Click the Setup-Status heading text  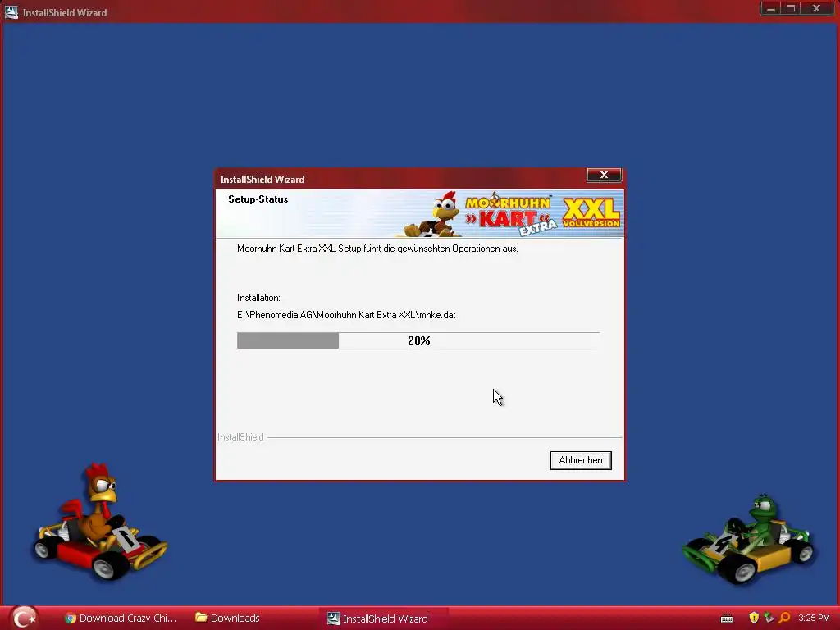(258, 199)
